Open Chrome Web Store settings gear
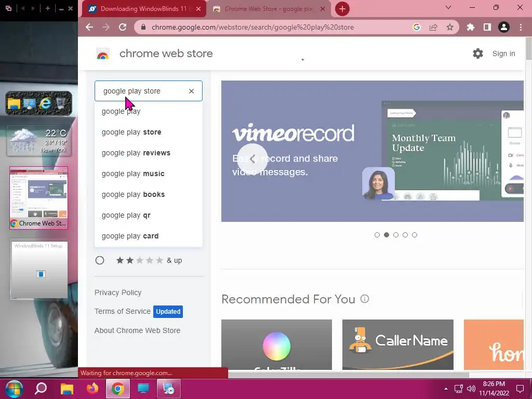The width and height of the screenshot is (532, 399). click(x=478, y=54)
